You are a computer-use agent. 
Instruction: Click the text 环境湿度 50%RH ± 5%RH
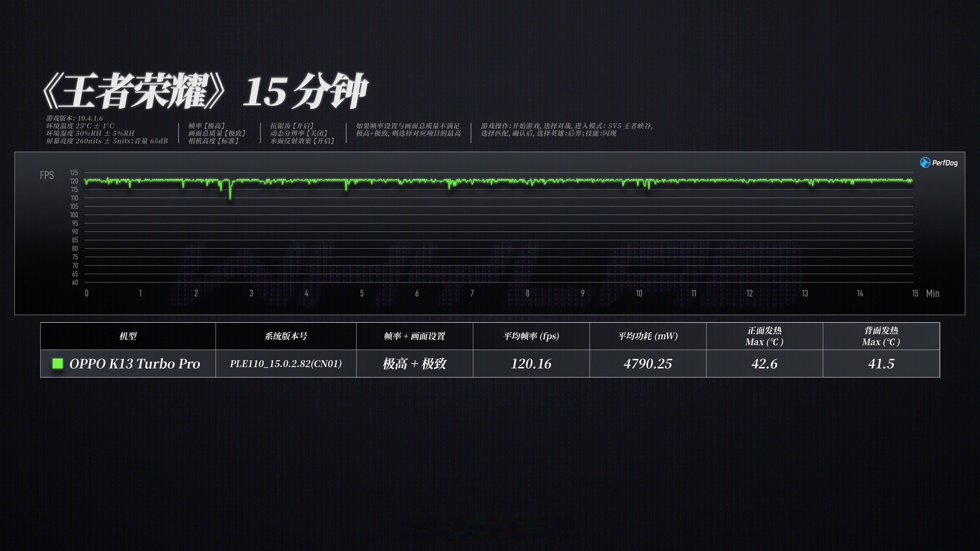coord(90,133)
